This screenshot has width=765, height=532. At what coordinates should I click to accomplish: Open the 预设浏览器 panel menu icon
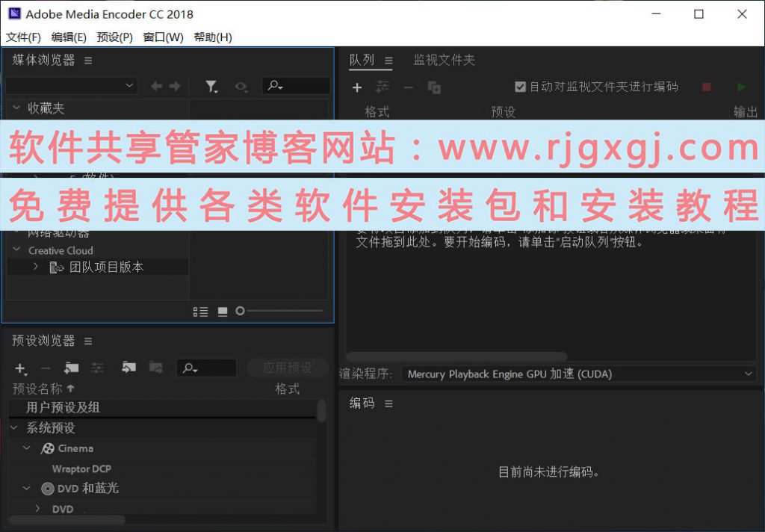point(88,341)
